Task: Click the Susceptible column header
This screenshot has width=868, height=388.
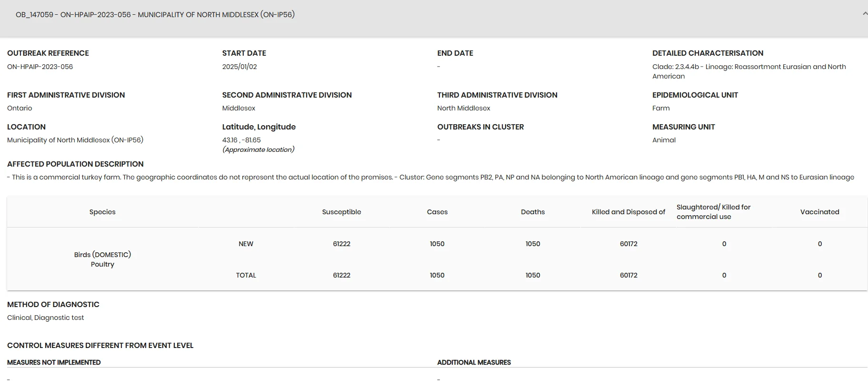Action: click(341, 212)
